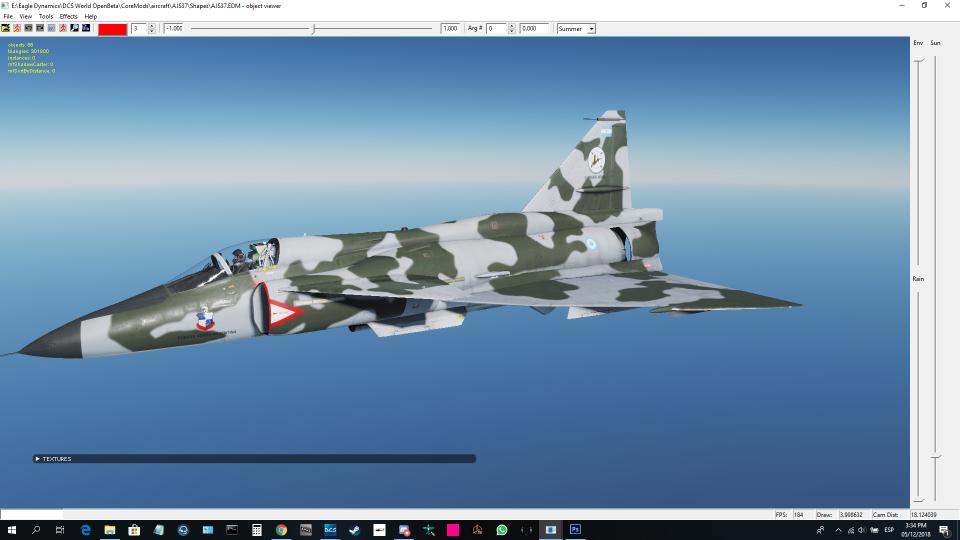This screenshot has height=540, width=960.
Task: Open WhatsApp from the taskbar
Action: coord(502,530)
